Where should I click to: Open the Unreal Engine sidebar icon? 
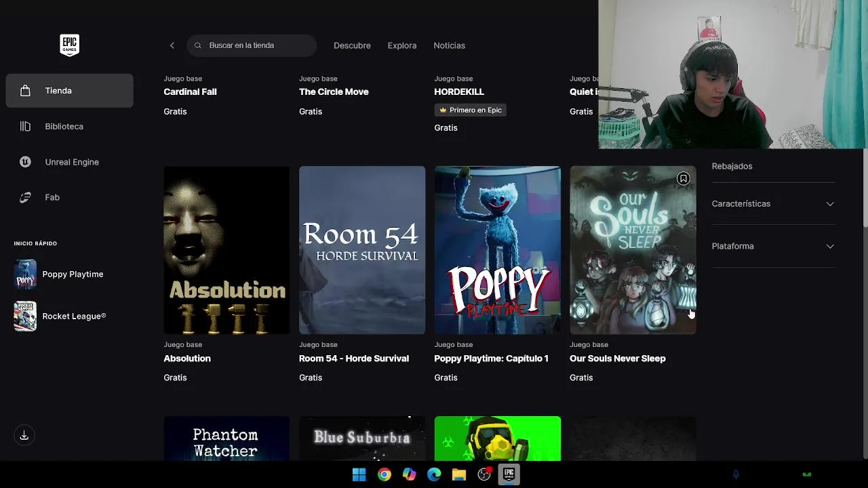25,162
